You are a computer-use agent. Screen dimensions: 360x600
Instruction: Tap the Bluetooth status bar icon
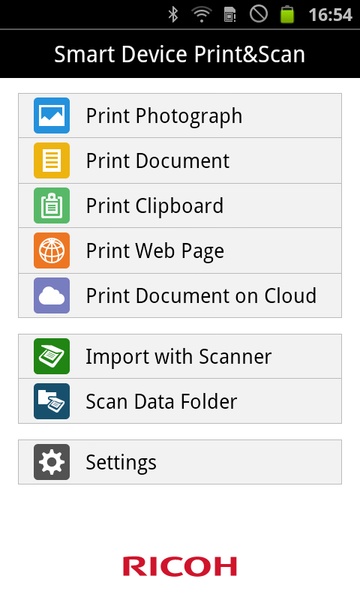173,15
